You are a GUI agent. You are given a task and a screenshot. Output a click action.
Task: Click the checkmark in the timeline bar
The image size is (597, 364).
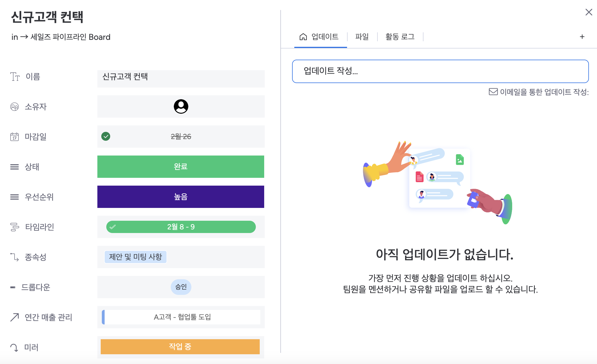pyautogui.click(x=113, y=227)
